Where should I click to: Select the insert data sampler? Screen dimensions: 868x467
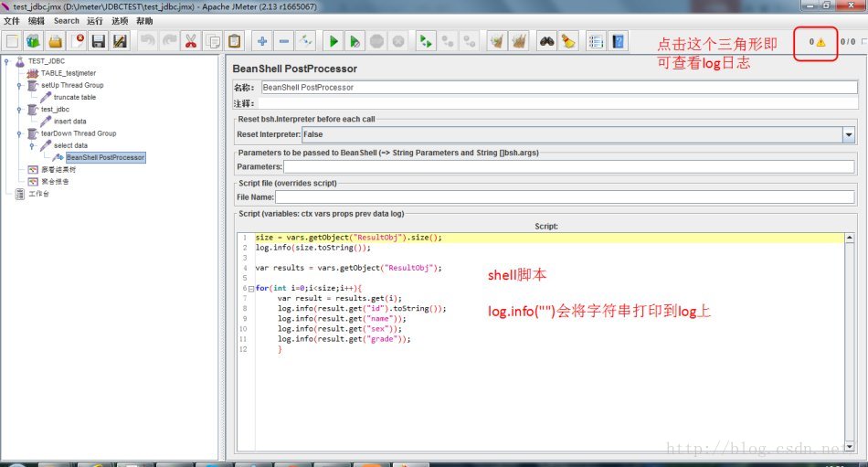(x=69, y=122)
